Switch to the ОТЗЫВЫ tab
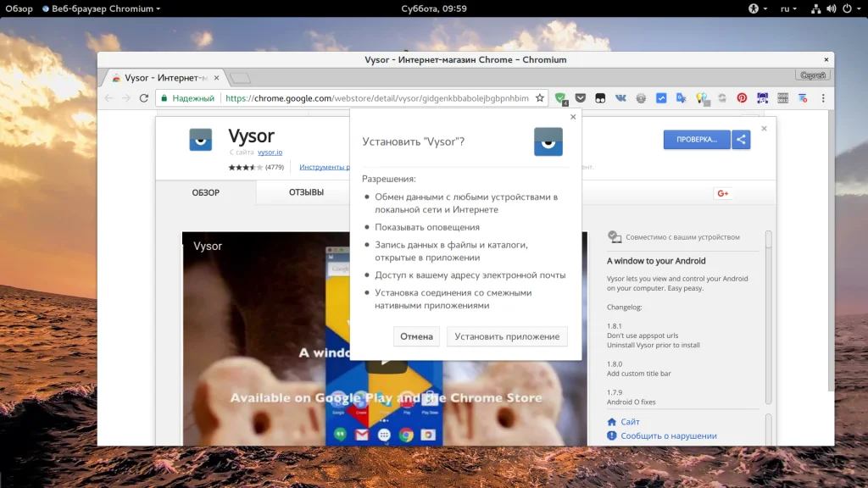 (x=306, y=192)
